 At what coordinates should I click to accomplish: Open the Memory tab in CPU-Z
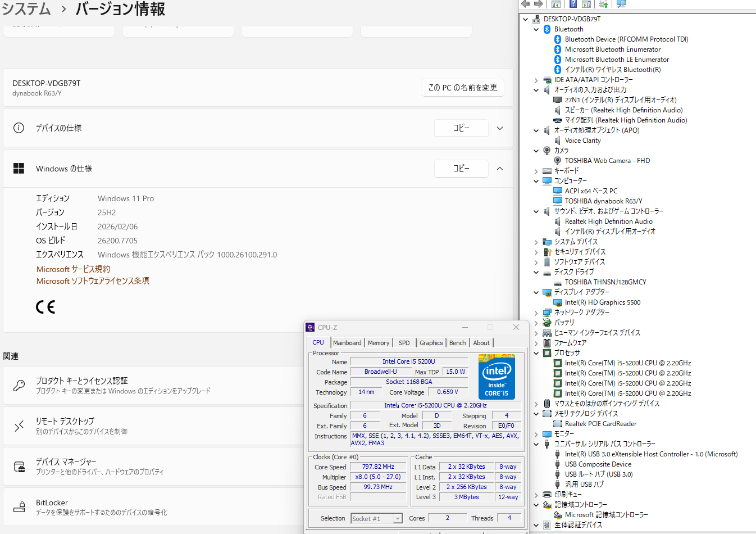tap(379, 343)
